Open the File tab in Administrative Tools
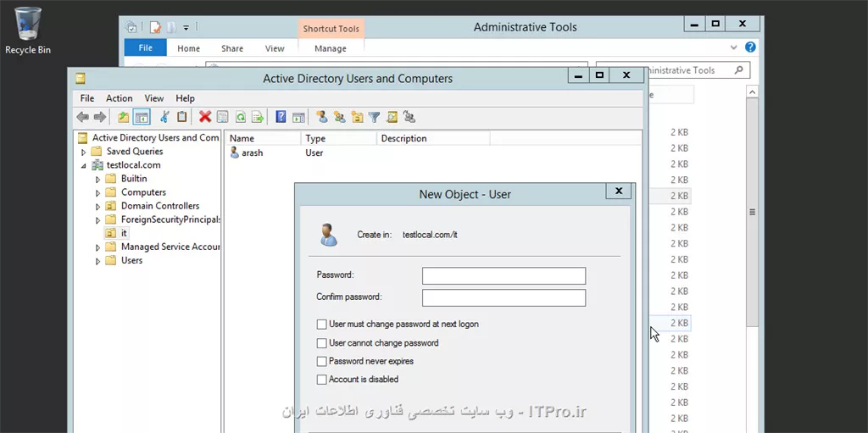Viewport: 868px width, 433px height. coord(146,47)
